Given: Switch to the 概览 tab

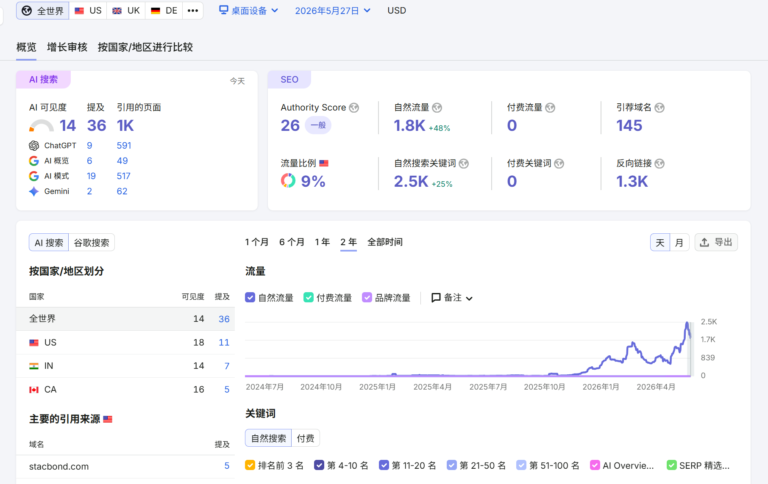Looking at the screenshot, I should (x=26, y=47).
